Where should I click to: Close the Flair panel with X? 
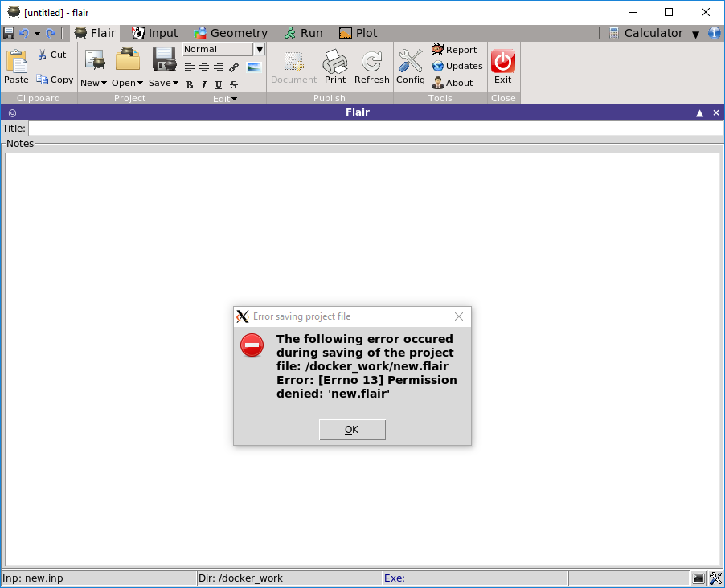pyautogui.click(x=716, y=112)
